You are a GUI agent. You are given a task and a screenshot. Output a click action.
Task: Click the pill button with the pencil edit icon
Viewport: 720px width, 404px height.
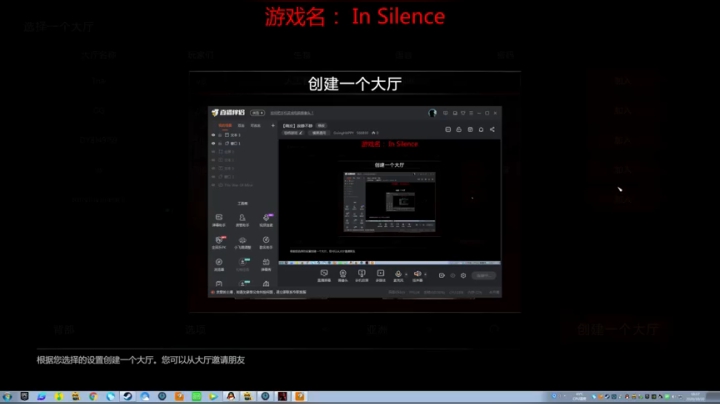[293, 133]
